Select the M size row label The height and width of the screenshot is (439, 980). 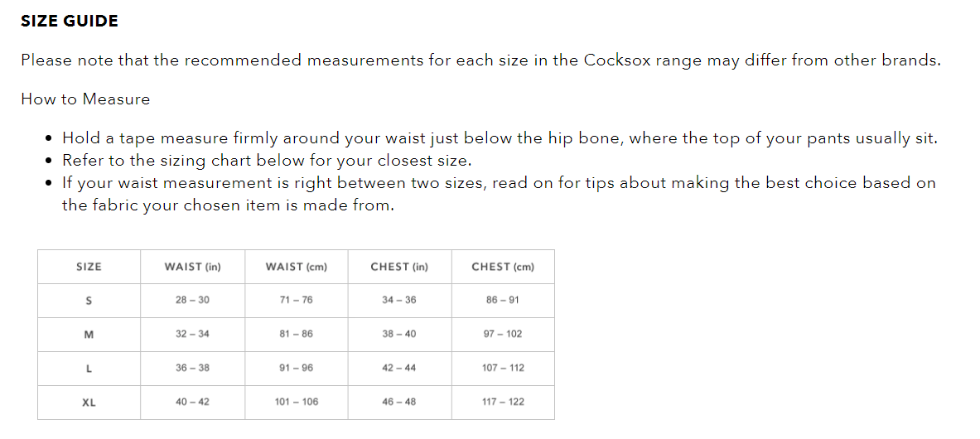point(89,335)
